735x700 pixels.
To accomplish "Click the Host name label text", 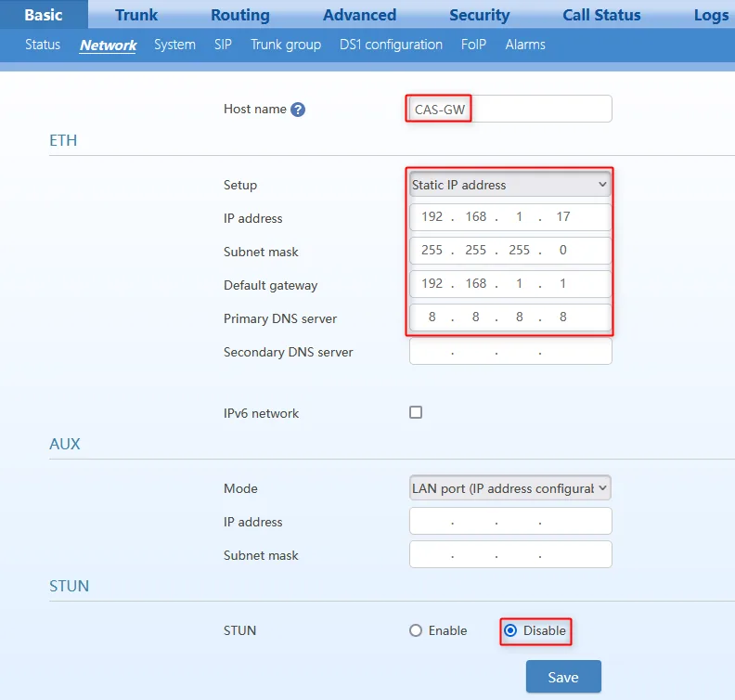I will click(255, 109).
